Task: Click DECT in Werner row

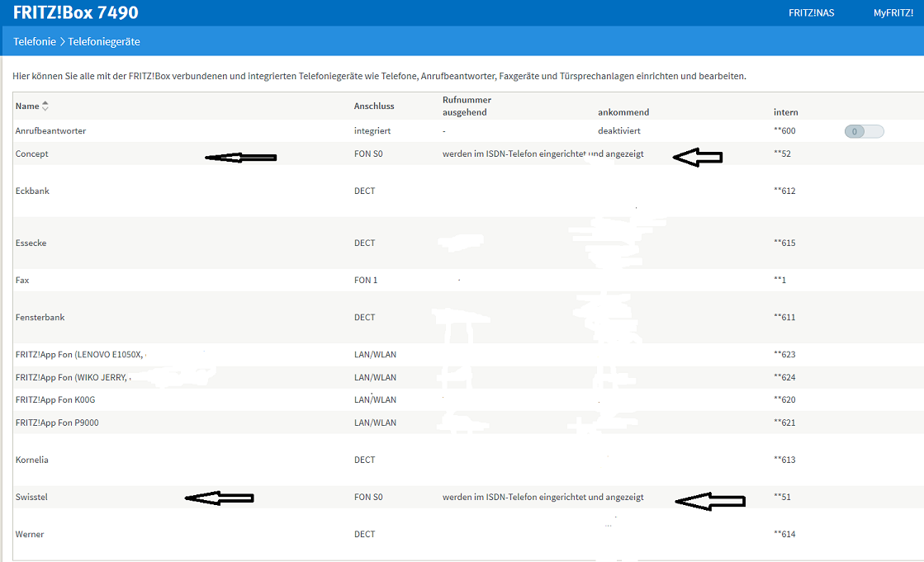Action: pyautogui.click(x=365, y=534)
